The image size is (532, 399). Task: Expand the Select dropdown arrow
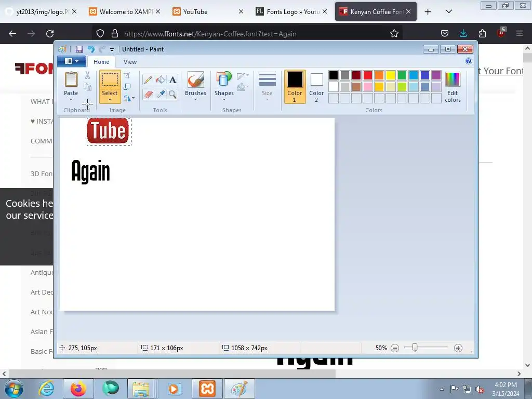[110, 99]
